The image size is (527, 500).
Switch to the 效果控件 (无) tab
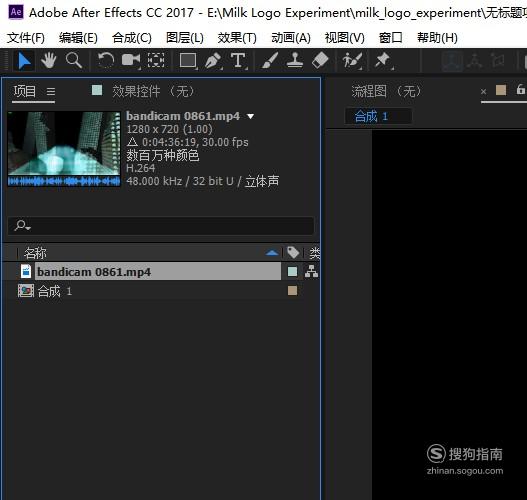point(153,91)
